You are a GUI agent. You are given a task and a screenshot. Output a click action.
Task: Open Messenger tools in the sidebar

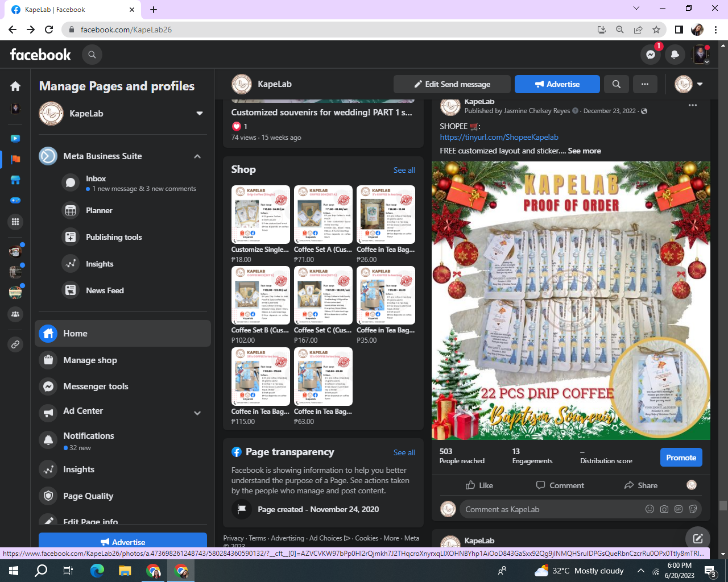tap(123, 386)
